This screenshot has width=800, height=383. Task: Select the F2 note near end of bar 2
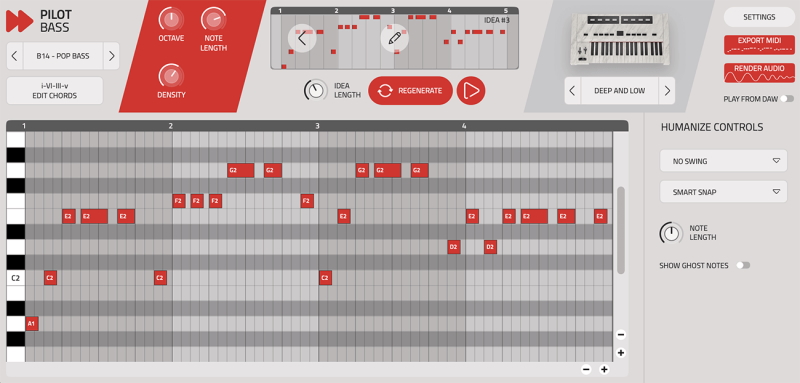click(307, 201)
